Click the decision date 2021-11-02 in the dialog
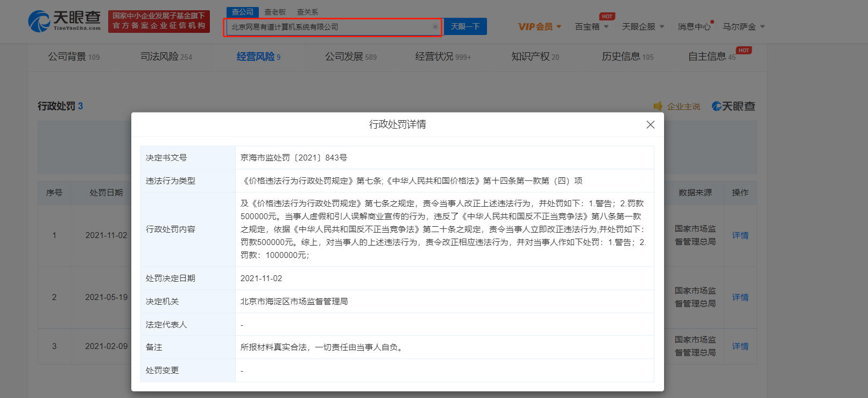This screenshot has height=398, width=868. pos(261,278)
